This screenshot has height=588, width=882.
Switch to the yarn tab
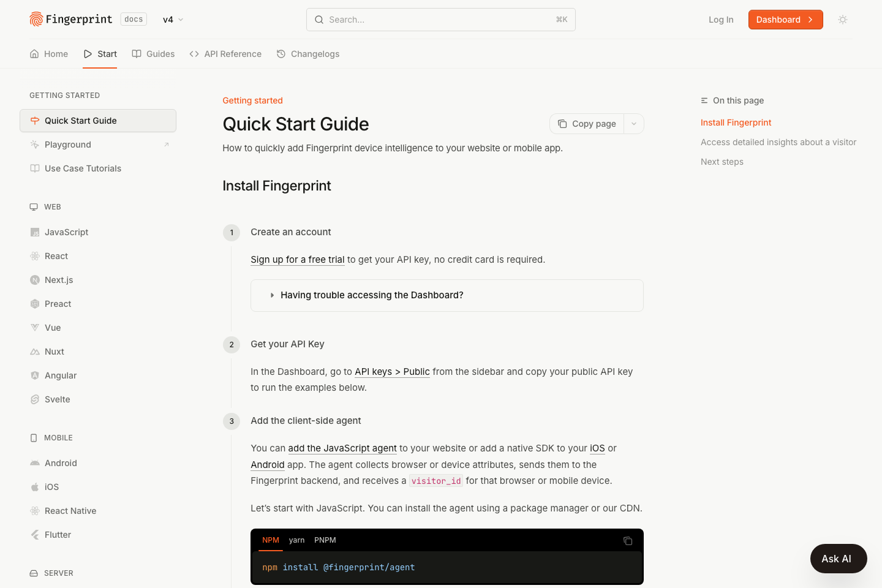tap(296, 540)
